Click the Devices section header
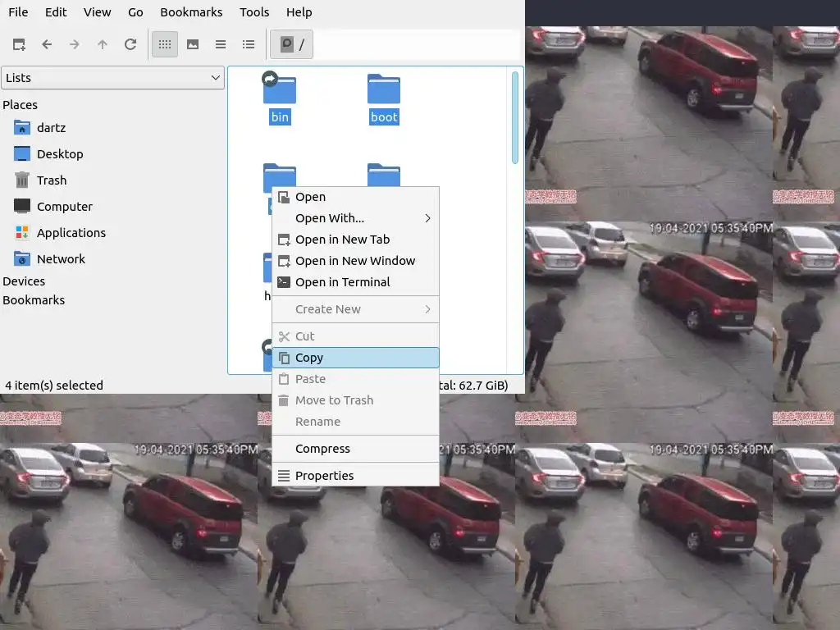This screenshot has height=630, width=840. point(24,281)
